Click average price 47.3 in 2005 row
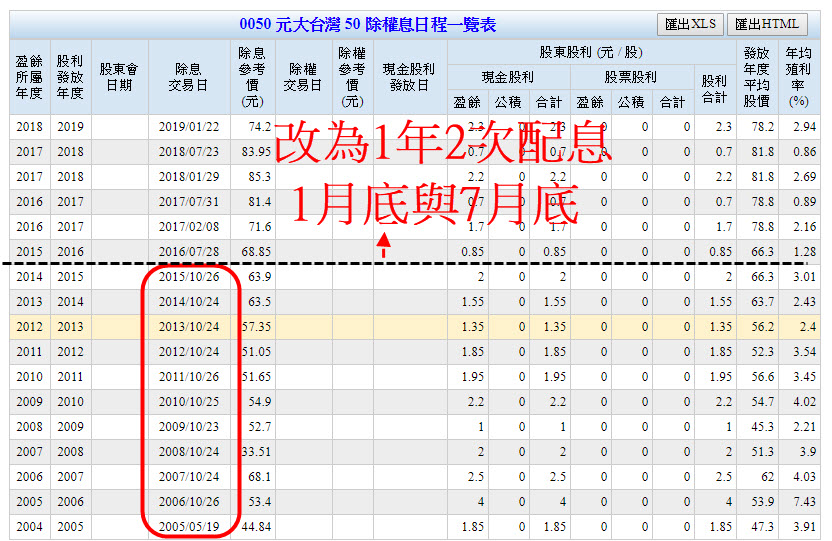Screen dimensions: 832x541 point(762,527)
